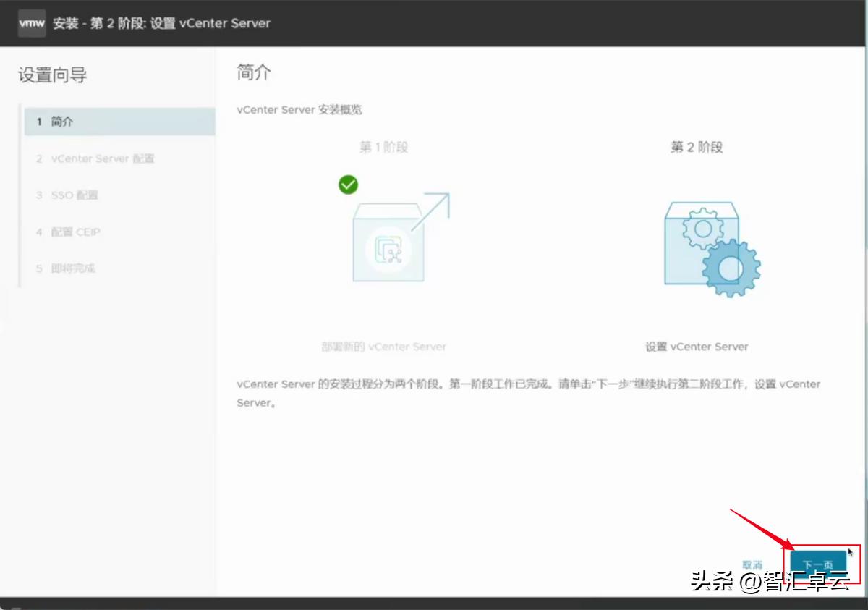Screen dimensions: 868x610
Task: Click the blue 下一页 next button
Action: 818,564
